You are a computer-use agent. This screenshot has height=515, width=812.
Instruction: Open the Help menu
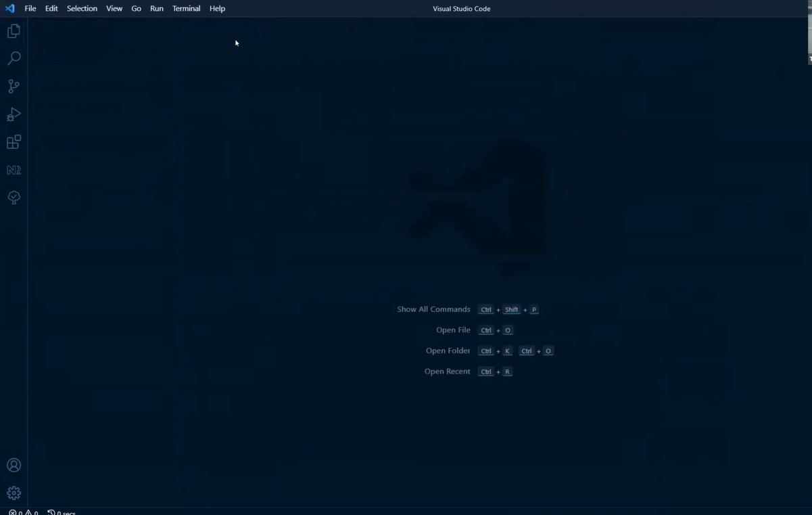(217, 9)
